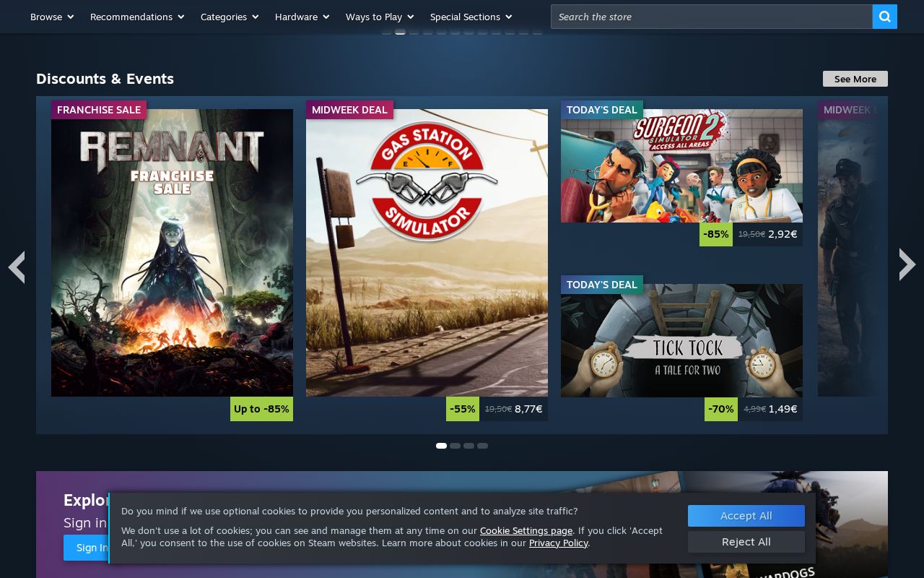Viewport: 924px width, 578px height.
Task: Go to previous Discounts & Events slide
Action: tap(17, 267)
